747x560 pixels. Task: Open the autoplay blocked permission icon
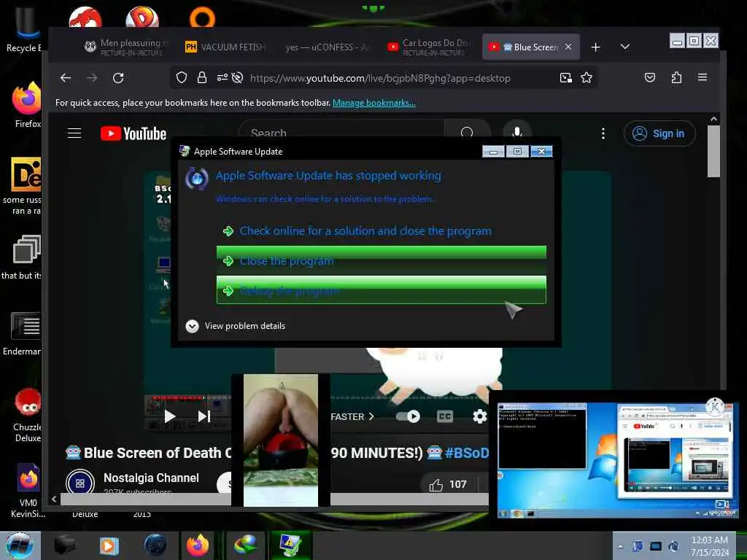pos(237,77)
